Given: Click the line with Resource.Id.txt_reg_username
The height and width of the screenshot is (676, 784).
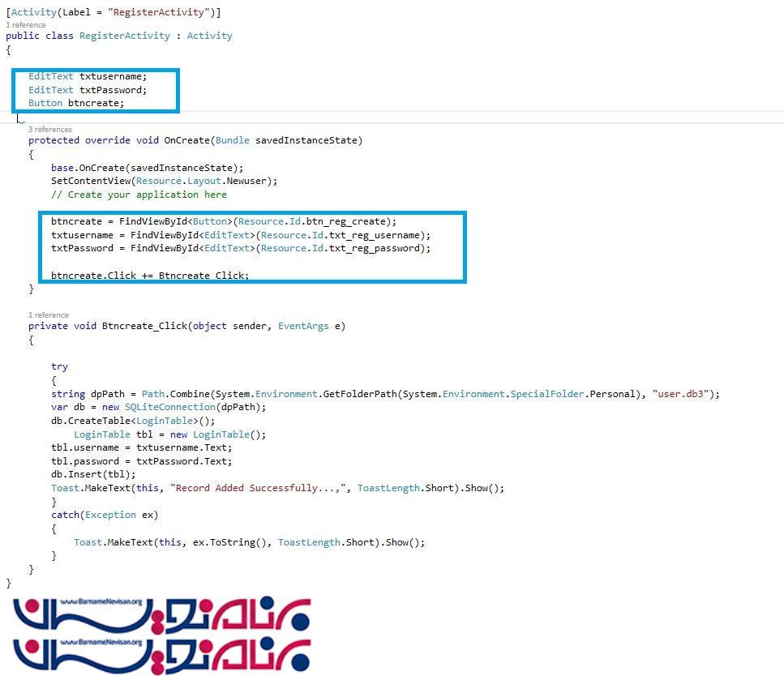Looking at the screenshot, I should [241, 235].
